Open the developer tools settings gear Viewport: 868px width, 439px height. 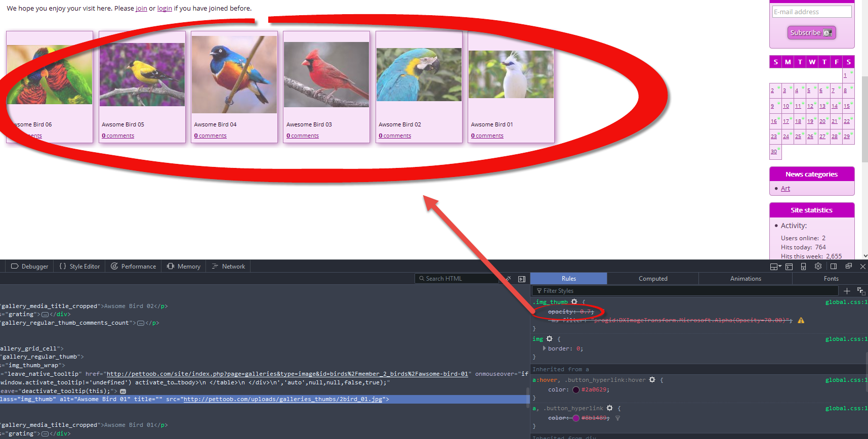coord(818,266)
